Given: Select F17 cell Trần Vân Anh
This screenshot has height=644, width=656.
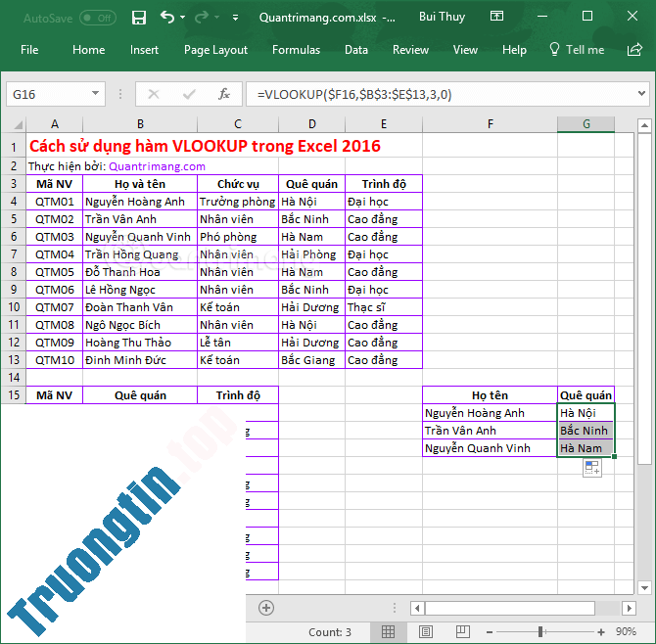Looking at the screenshot, I should [x=490, y=431].
